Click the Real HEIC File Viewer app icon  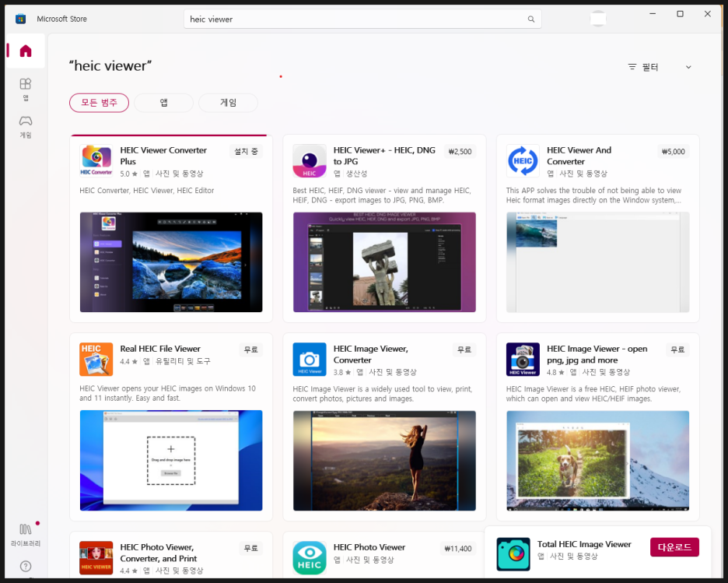tap(96, 359)
